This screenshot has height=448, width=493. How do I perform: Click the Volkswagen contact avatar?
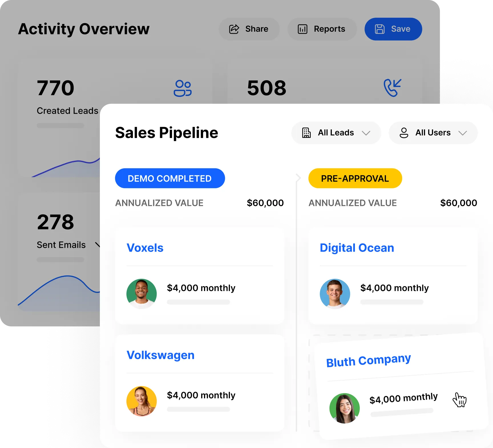pyautogui.click(x=142, y=401)
